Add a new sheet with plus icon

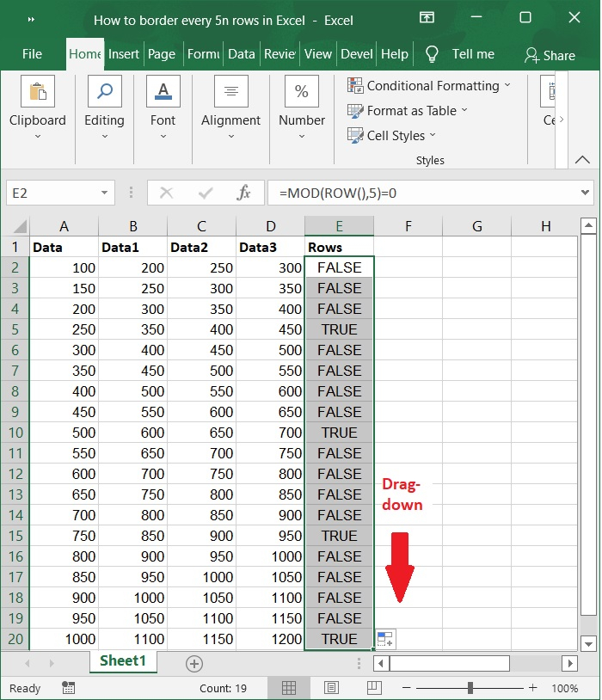click(x=194, y=663)
